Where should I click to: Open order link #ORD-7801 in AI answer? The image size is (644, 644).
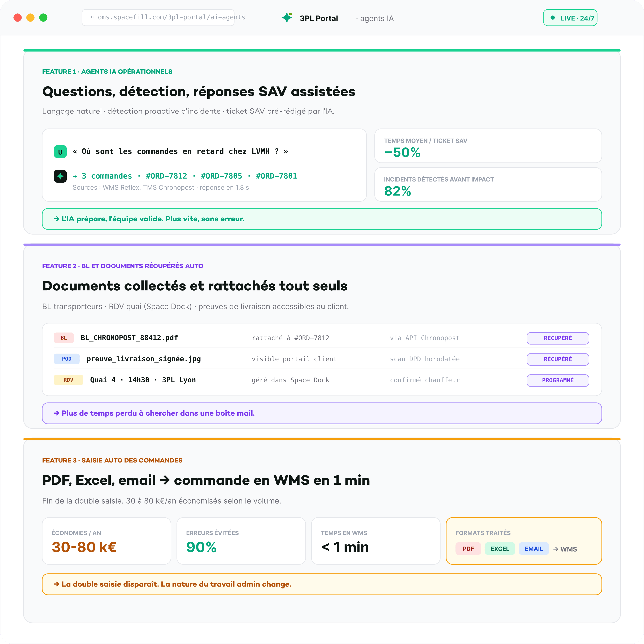click(276, 176)
